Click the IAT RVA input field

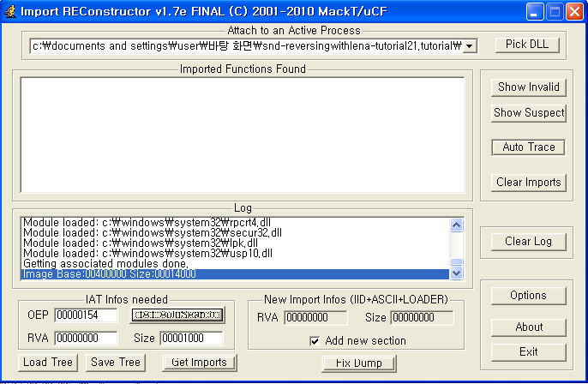coord(86,339)
